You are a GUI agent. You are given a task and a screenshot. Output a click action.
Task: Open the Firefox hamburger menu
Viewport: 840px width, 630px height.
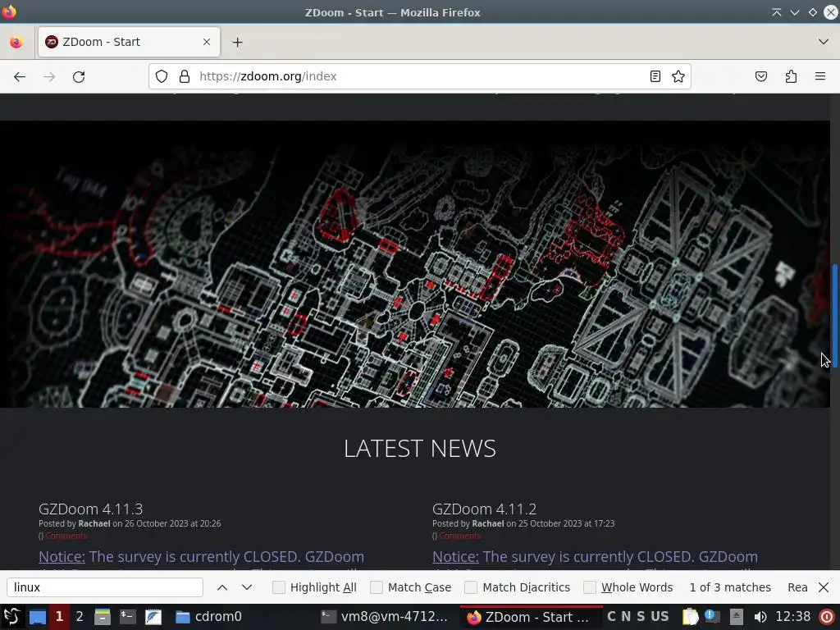click(x=820, y=76)
